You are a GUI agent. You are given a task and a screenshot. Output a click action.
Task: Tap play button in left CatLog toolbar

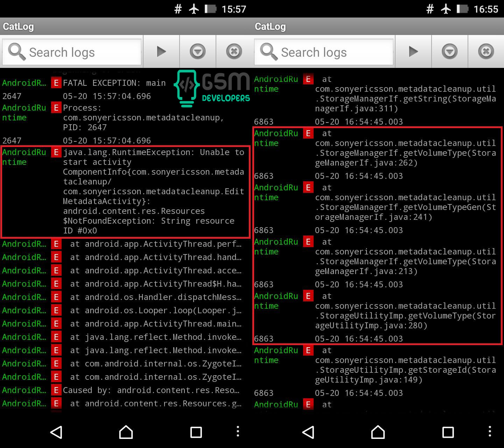tap(161, 52)
